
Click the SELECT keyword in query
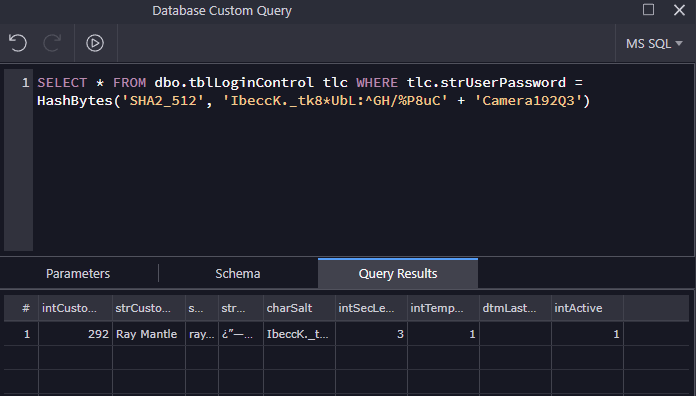click(62, 83)
